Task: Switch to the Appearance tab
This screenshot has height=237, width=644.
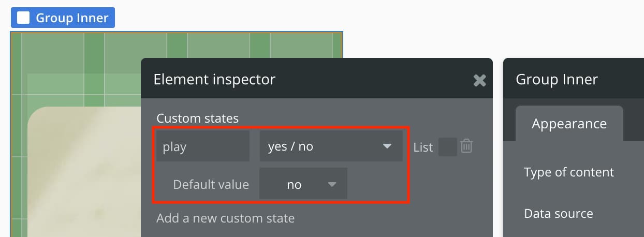Action: coord(569,124)
